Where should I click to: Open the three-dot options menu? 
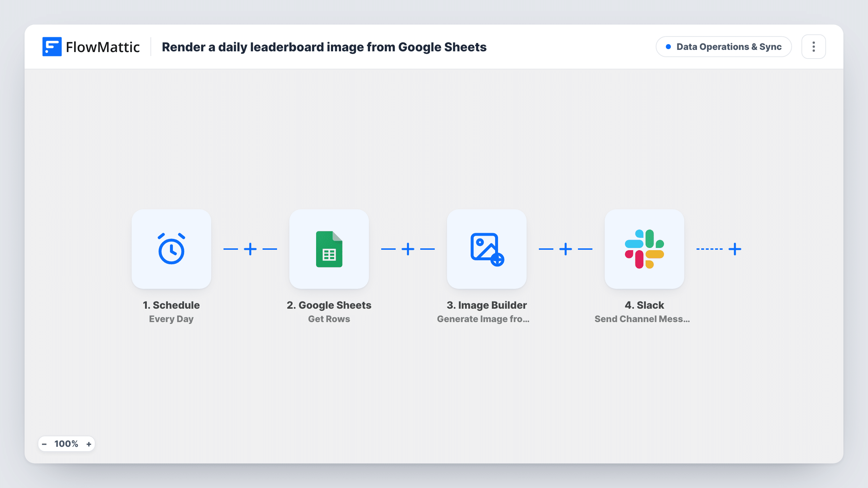pos(814,47)
